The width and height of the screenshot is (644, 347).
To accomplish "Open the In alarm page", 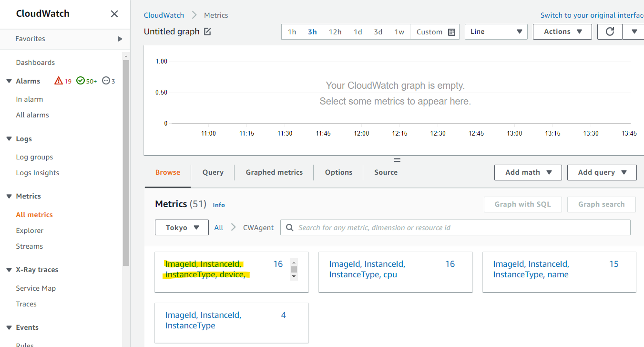I will point(30,99).
